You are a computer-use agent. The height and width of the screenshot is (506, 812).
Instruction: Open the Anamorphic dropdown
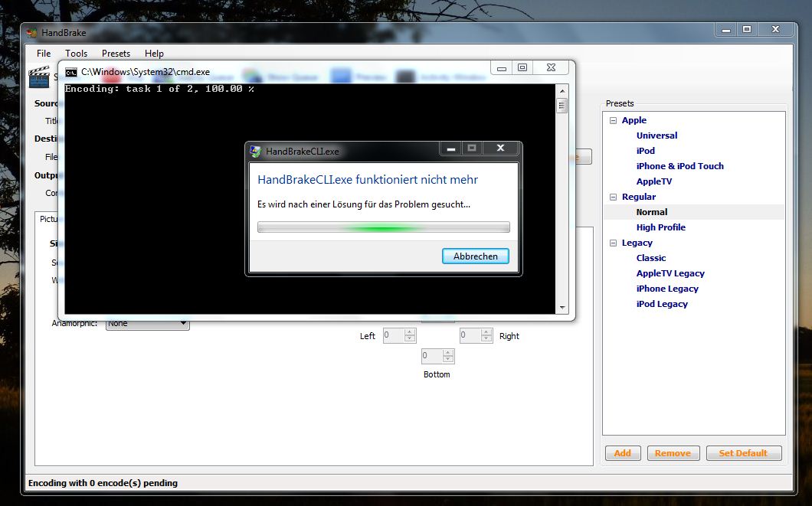(x=182, y=324)
